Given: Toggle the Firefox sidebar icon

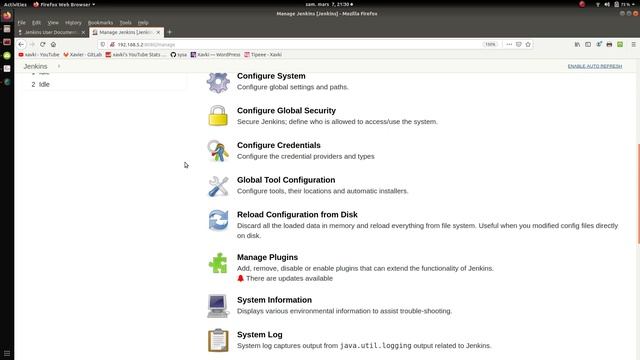Looking at the screenshot, I should (588, 44).
